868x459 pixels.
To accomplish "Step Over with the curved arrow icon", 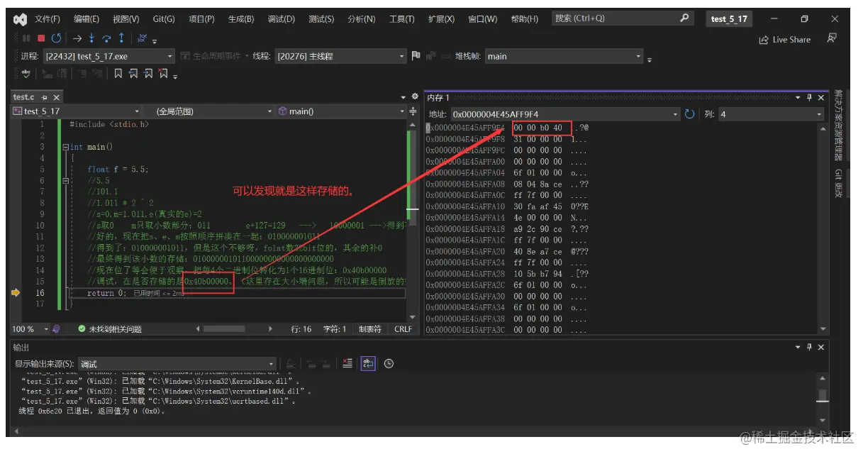I will tap(106, 38).
